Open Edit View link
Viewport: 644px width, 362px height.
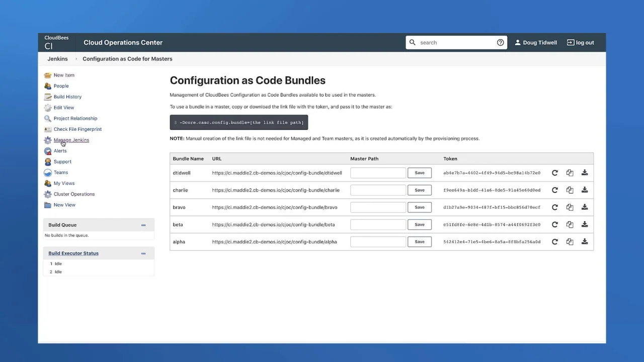pos(64,108)
